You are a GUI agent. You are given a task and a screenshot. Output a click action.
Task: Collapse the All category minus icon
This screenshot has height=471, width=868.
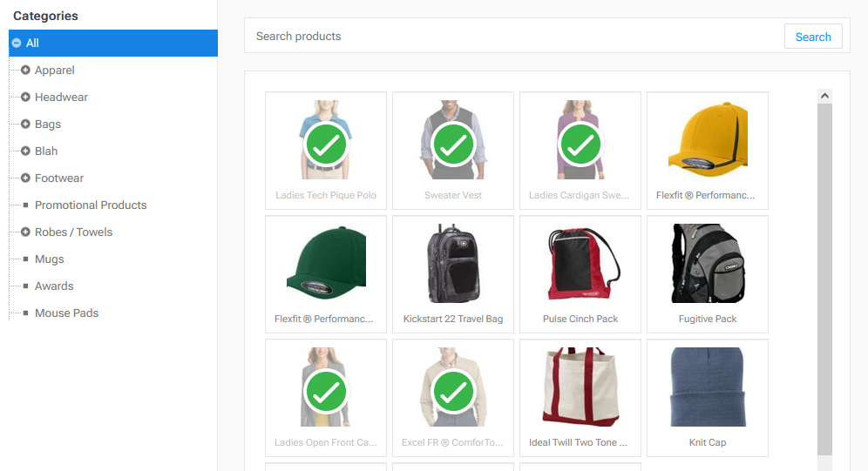tap(17, 44)
